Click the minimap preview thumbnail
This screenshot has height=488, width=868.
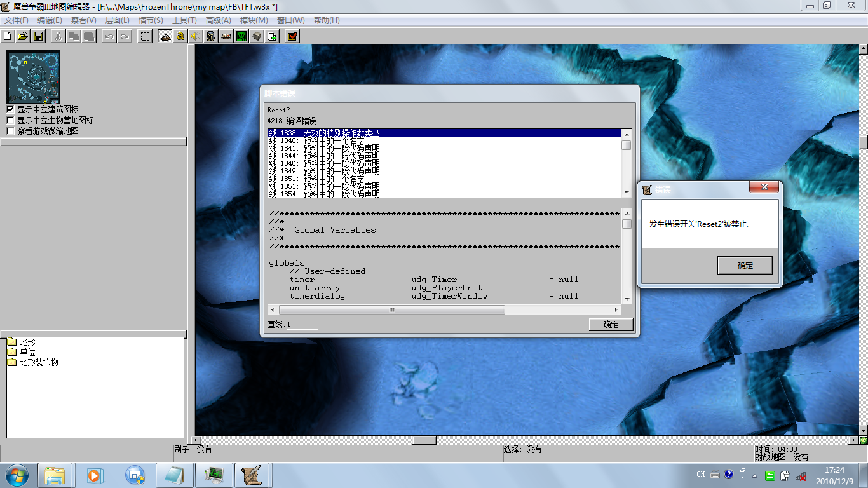click(34, 77)
